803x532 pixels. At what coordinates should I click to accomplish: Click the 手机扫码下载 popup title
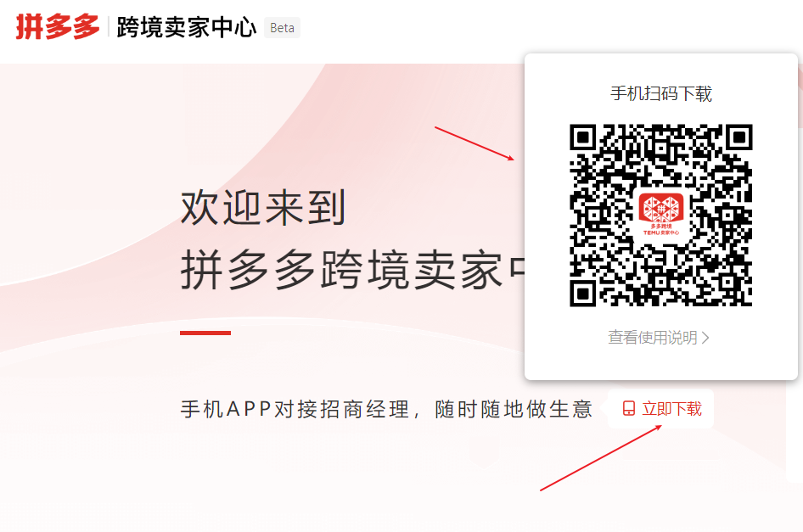tap(661, 93)
